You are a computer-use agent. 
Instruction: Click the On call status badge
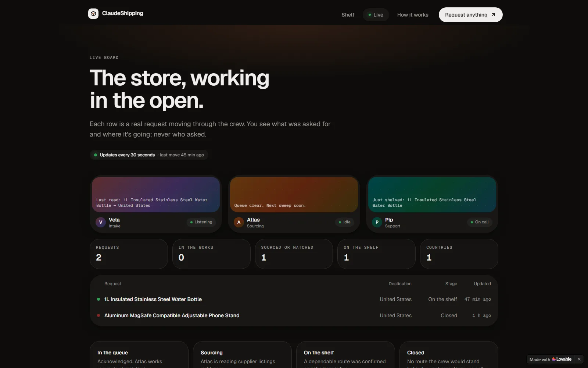(x=480, y=222)
